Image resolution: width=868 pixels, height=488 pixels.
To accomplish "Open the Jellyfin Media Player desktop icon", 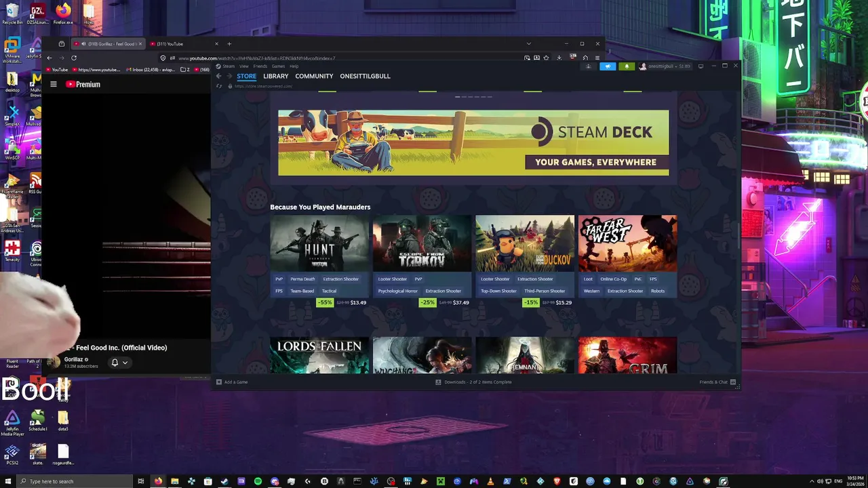I will point(12,422).
